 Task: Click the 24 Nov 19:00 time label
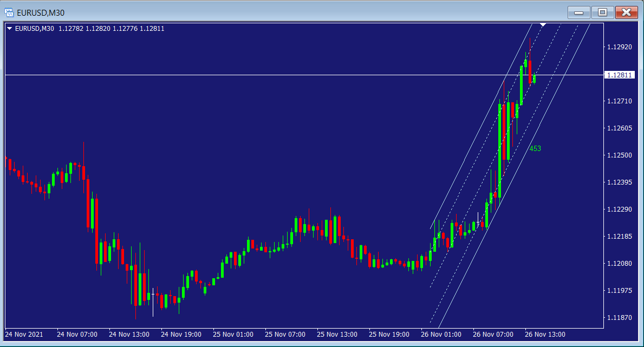[181, 334]
